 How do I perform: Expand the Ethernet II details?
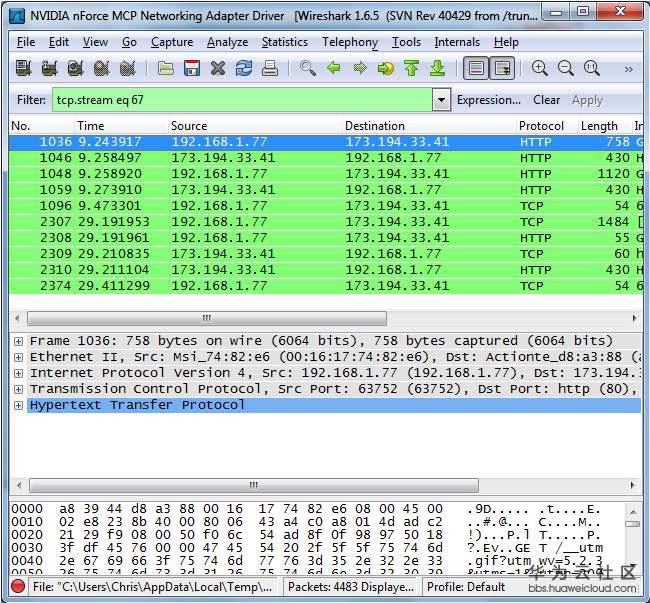pyautogui.click(x=18, y=357)
